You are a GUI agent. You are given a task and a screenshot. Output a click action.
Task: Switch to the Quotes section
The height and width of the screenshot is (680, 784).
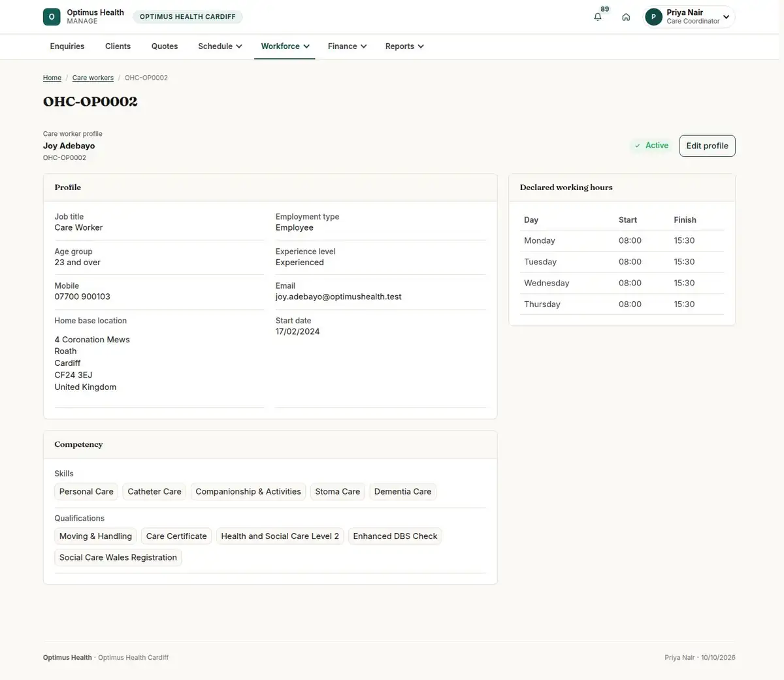click(x=165, y=46)
